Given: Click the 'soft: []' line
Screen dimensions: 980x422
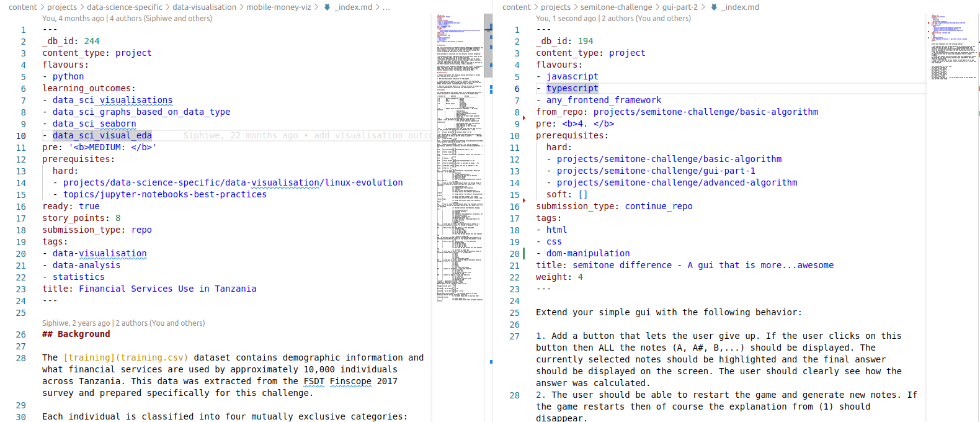Looking at the screenshot, I should coord(567,194).
